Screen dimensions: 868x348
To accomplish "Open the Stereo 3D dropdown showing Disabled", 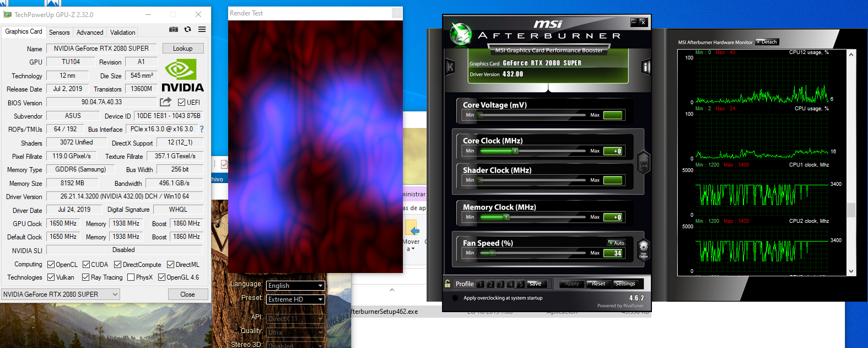I will click(295, 345).
